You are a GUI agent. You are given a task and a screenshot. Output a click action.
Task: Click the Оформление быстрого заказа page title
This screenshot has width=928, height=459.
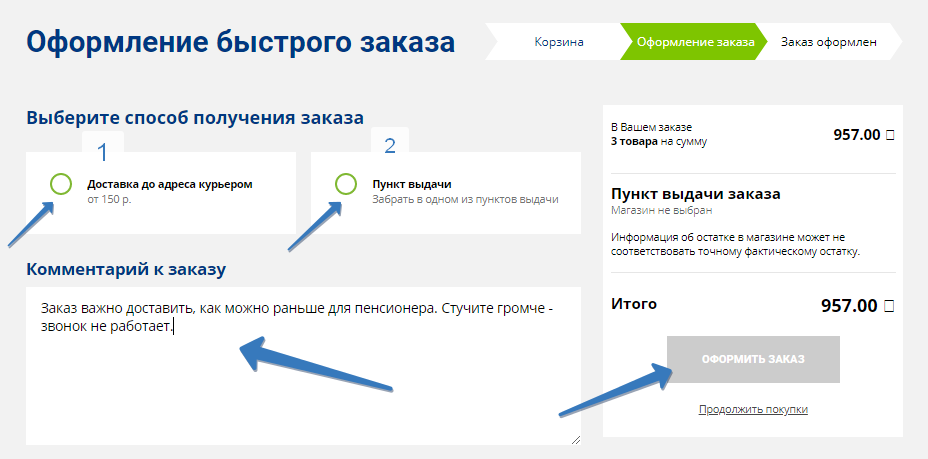240,43
